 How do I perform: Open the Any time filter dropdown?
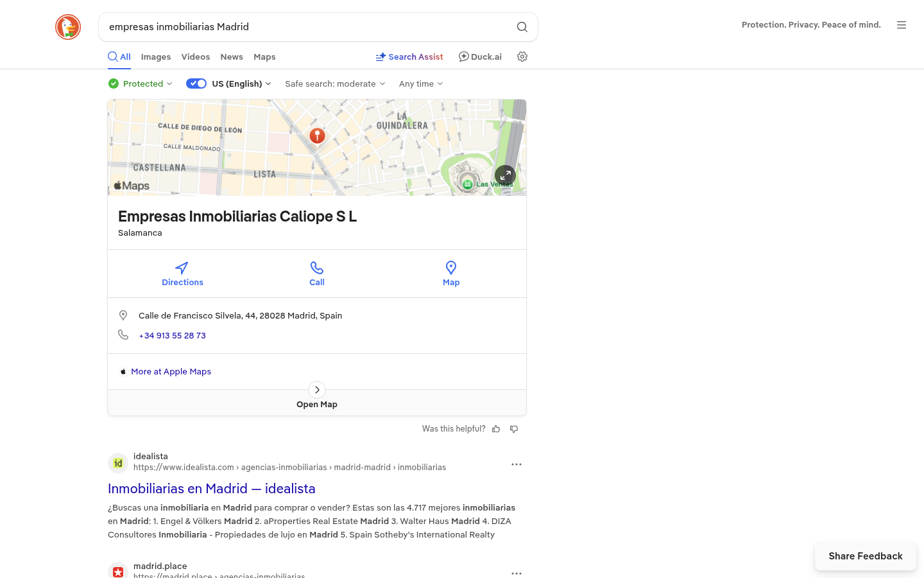(x=421, y=83)
